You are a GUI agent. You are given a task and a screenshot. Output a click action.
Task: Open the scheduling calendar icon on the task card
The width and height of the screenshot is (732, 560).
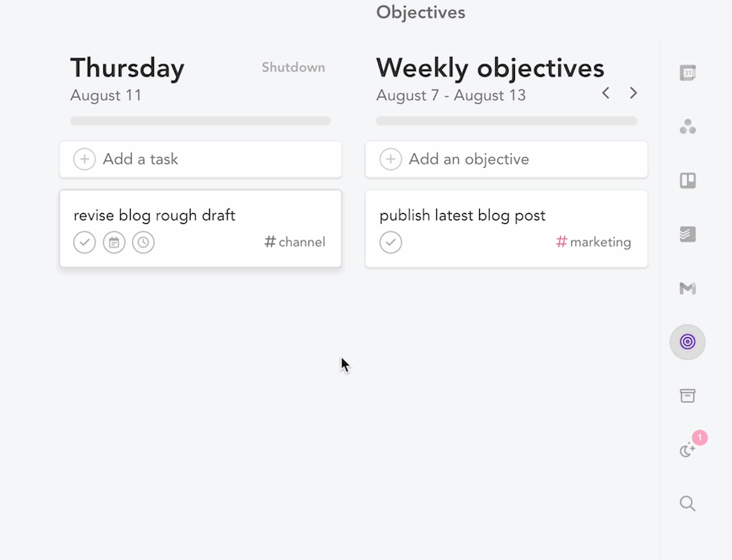pyautogui.click(x=114, y=242)
